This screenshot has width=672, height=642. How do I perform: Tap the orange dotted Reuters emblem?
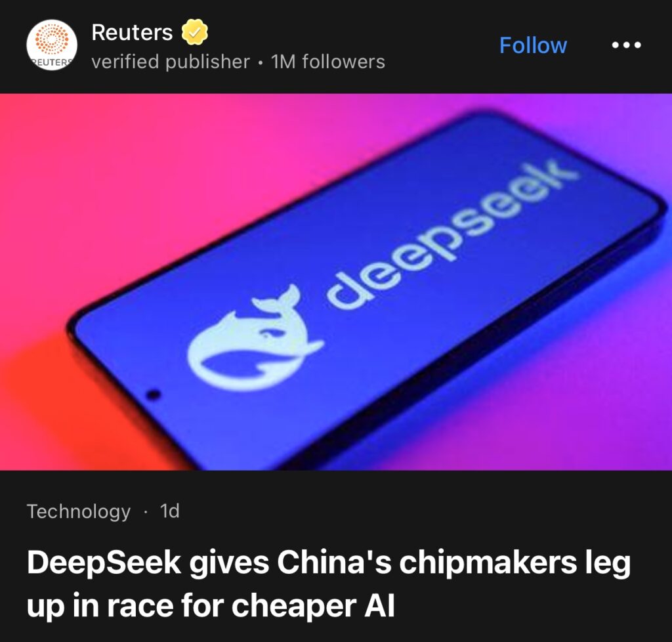point(52,39)
